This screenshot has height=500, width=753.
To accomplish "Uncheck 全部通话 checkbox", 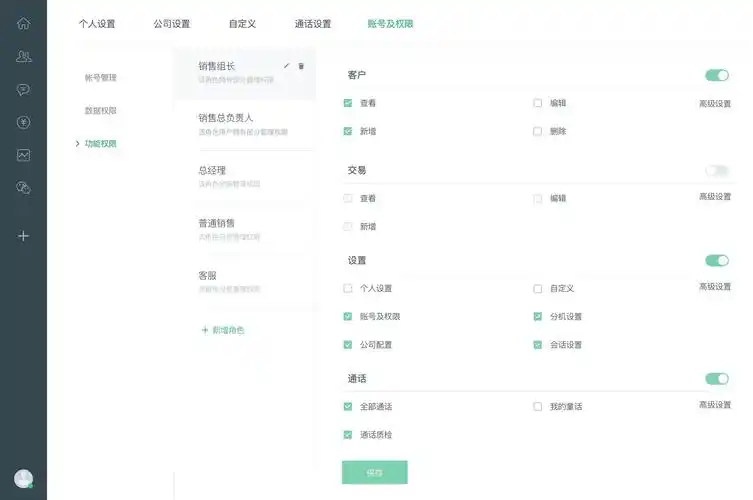I will click(348, 406).
